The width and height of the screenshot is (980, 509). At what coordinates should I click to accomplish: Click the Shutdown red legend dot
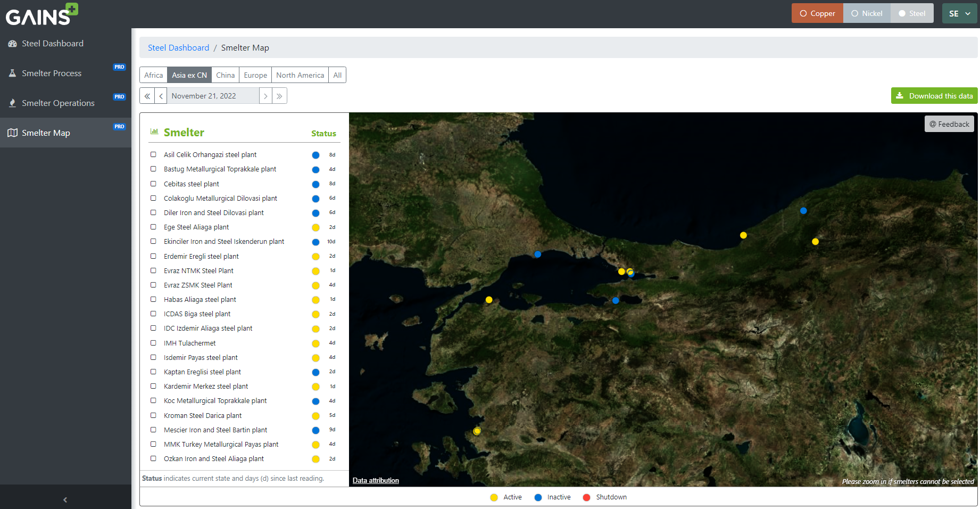(586, 497)
